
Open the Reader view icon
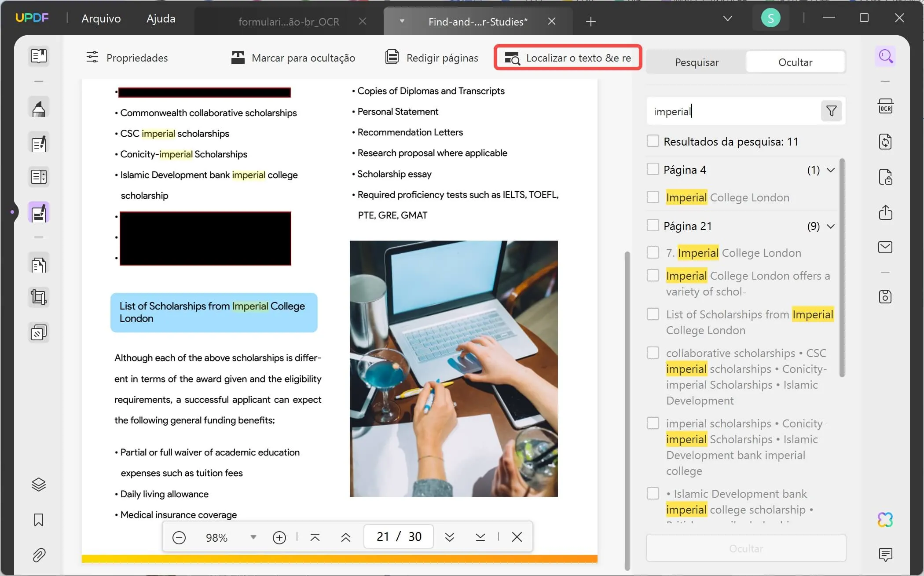pos(39,56)
